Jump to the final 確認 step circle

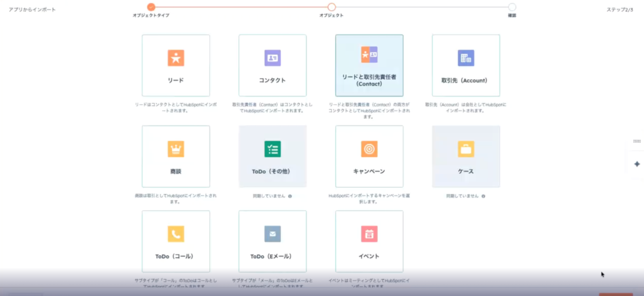pos(512,7)
